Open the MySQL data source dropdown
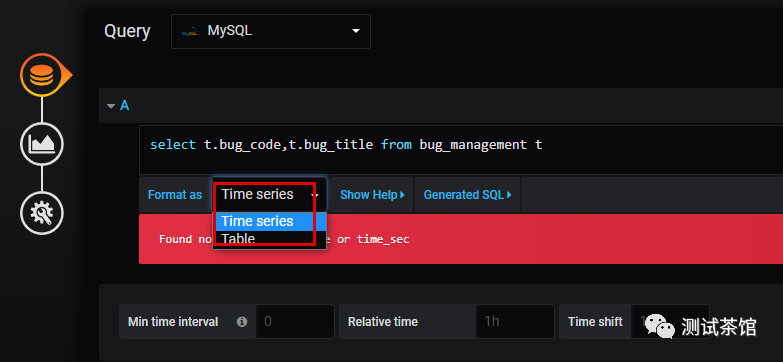The image size is (783, 362). (271, 31)
